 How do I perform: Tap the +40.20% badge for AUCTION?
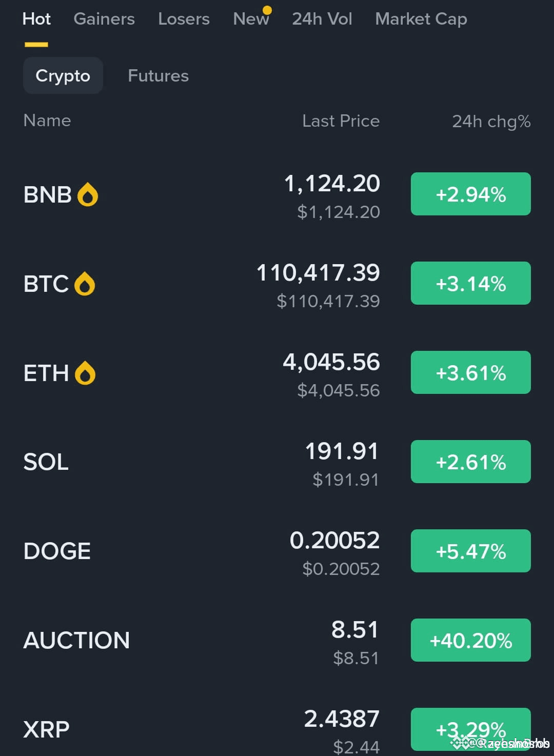(471, 640)
